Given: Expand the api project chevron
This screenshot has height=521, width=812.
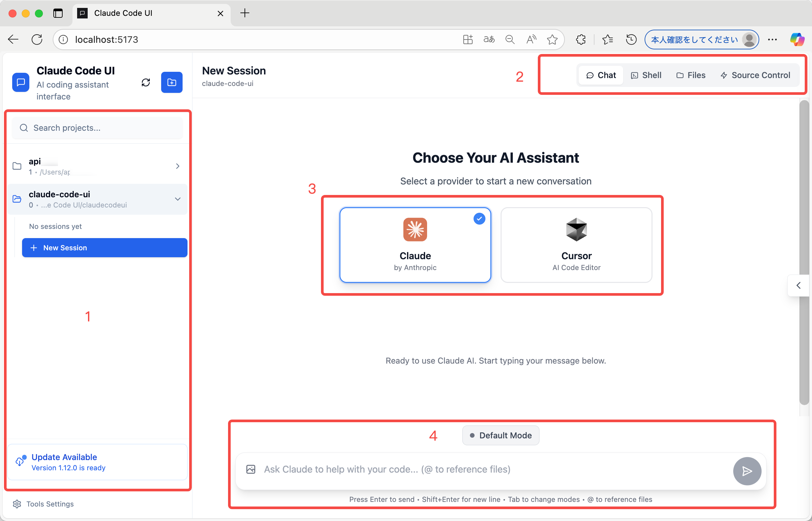Looking at the screenshot, I should [x=178, y=166].
